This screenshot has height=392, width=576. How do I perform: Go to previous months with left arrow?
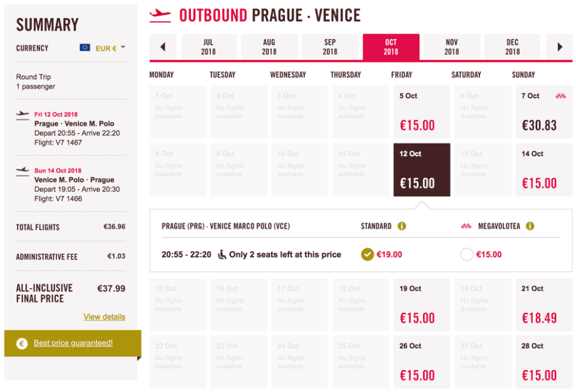tap(163, 47)
